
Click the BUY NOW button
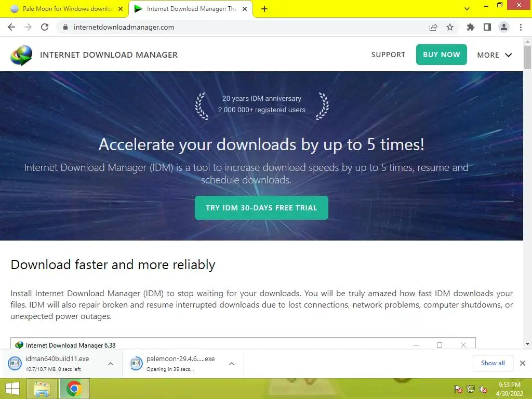pos(442,55)
